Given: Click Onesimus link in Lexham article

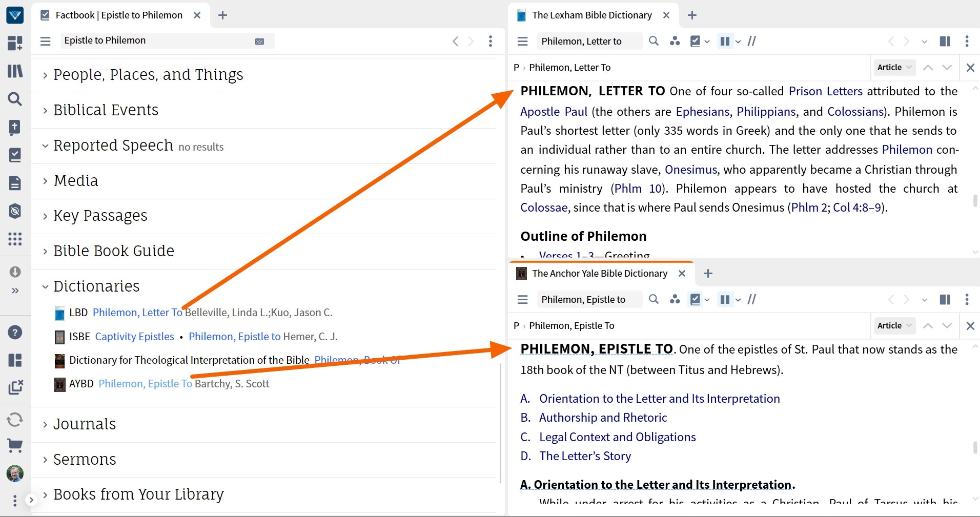Looking at the screenshot, I should pyautogui.click(x=691, y=170).
